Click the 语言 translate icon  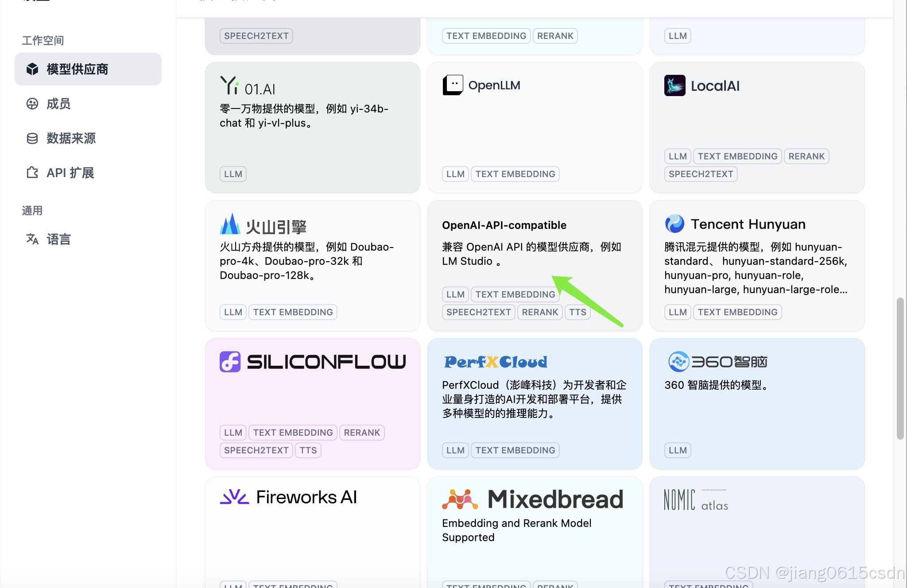coord(32,239)
